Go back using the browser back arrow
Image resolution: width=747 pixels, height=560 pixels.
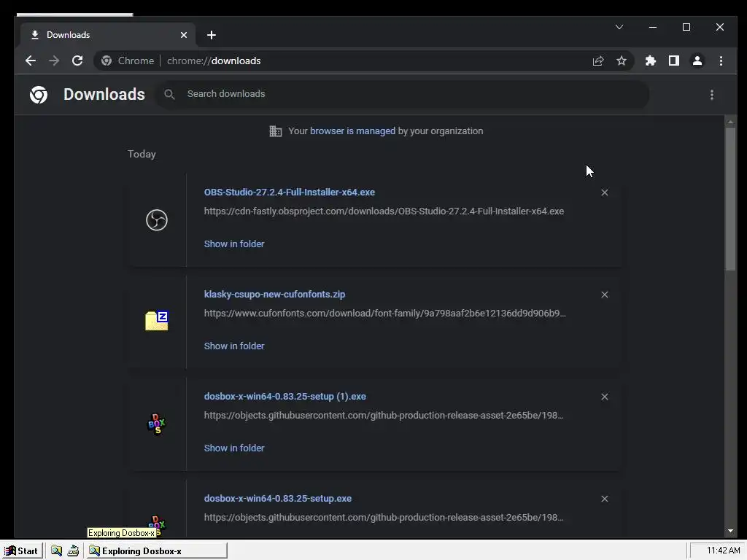31,61
